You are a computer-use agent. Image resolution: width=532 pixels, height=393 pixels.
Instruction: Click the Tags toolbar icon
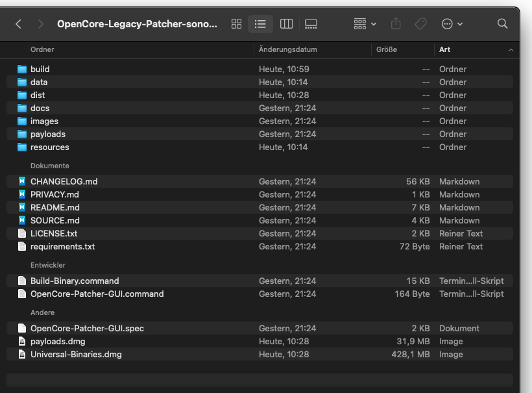click(x=420, y=24)
